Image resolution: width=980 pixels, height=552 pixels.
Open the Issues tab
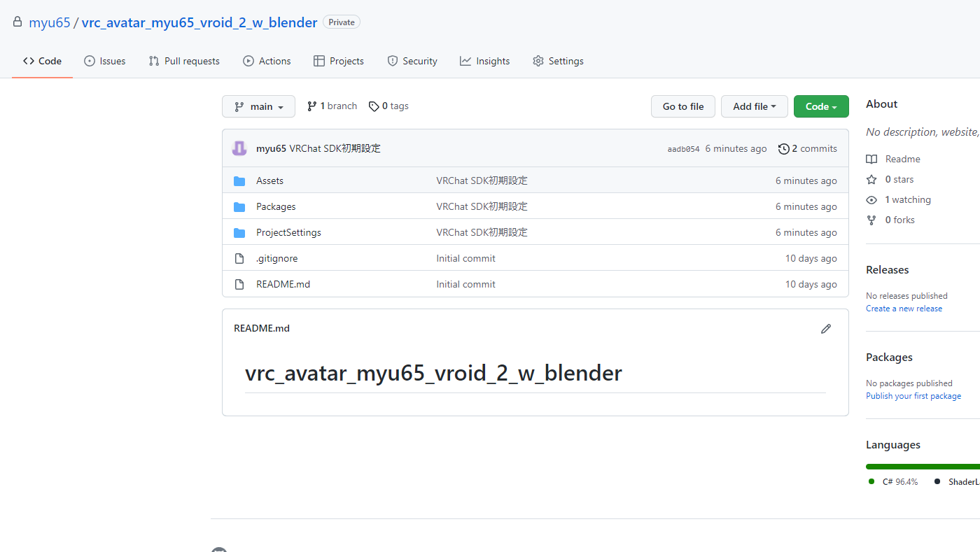[104, 61]
